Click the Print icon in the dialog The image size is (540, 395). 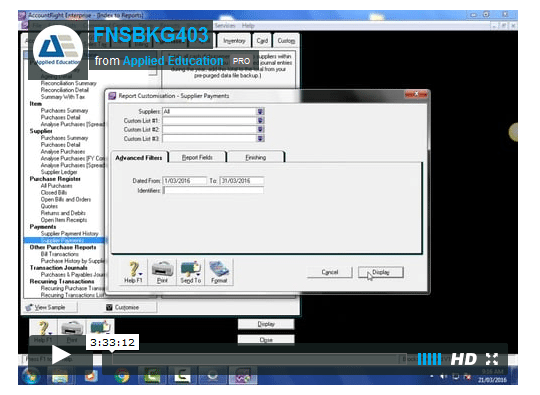tap(162, 272)
